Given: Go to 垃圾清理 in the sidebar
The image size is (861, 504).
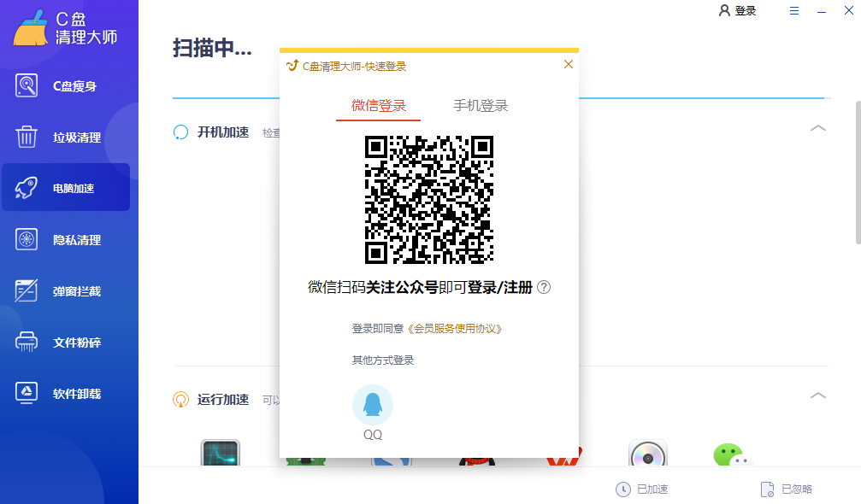Looking at the screenshot, I should (66, 138).
